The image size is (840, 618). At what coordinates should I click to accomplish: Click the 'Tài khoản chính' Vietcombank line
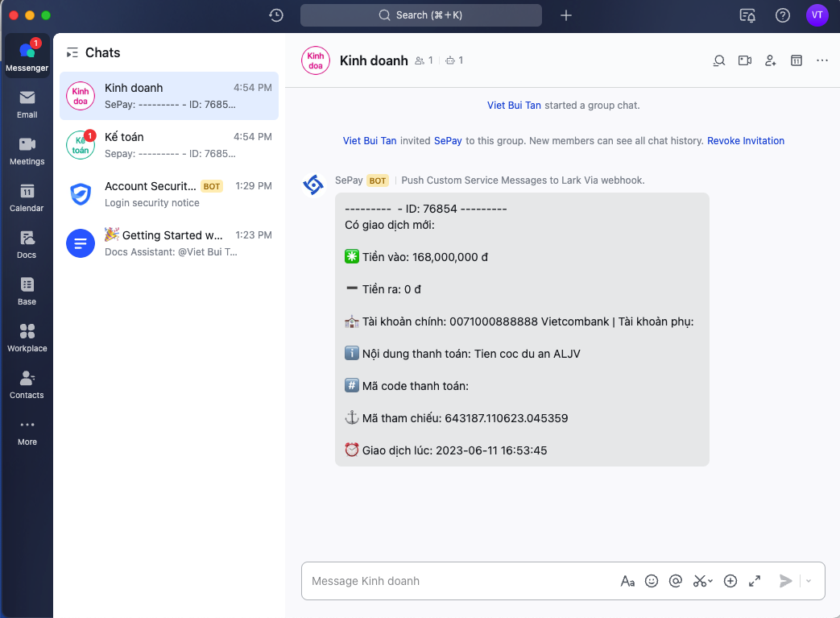pyautogui.click(x=519, y=321)
